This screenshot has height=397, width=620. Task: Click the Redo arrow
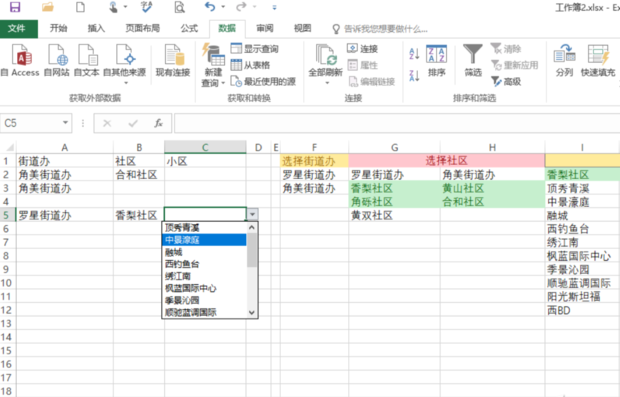(241, 7)
